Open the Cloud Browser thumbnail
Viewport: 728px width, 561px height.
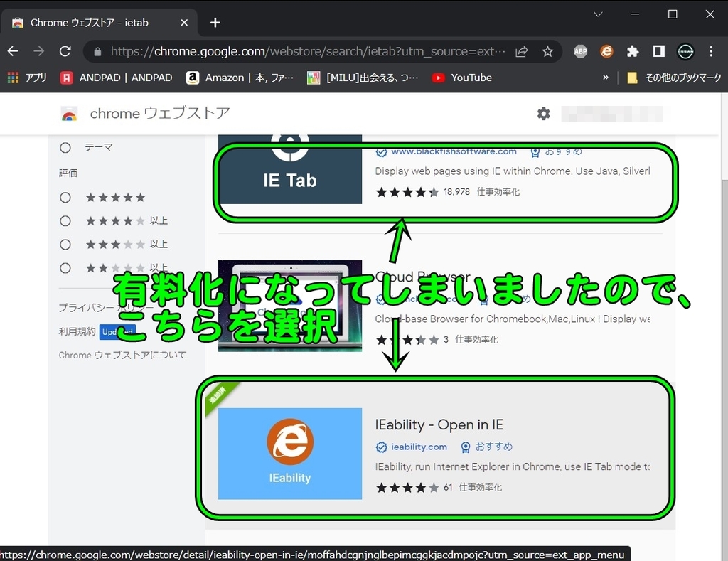pyautogui.click(x=290, y=306)
